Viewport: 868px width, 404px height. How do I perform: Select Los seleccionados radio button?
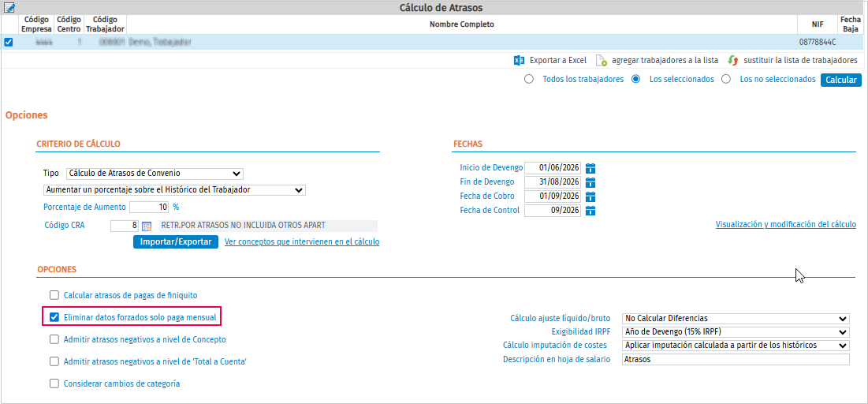[x=636, y=79]
